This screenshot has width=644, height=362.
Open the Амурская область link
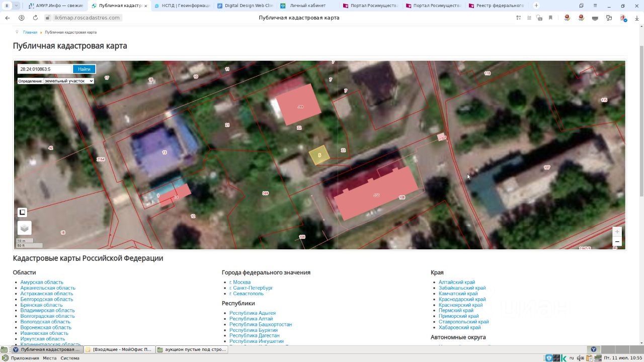tap(42, 283)
